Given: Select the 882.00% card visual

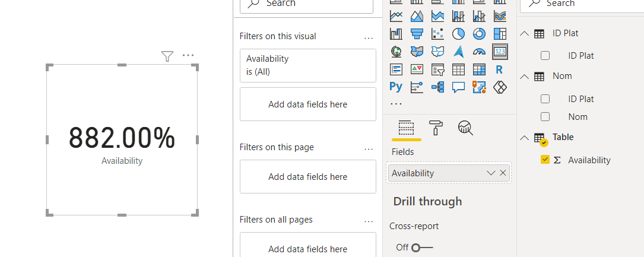Looking at the screenshot, I should coord(122,140).
